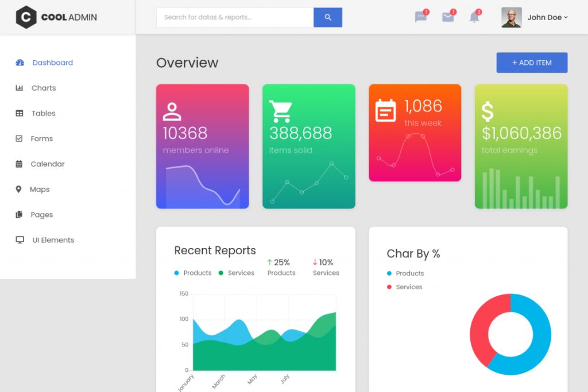Open chat messages from the top bar
588x392 pixels.
coord(421,17)
